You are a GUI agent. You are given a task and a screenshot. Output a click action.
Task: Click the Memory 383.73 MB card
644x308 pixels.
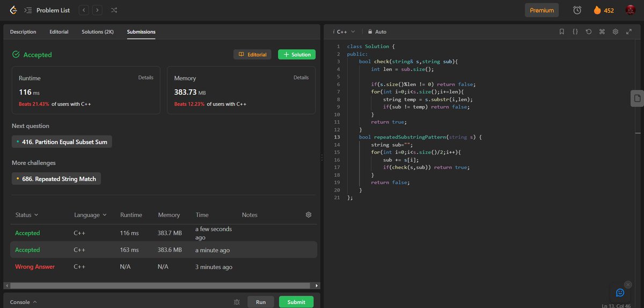[x=241, y=90]
